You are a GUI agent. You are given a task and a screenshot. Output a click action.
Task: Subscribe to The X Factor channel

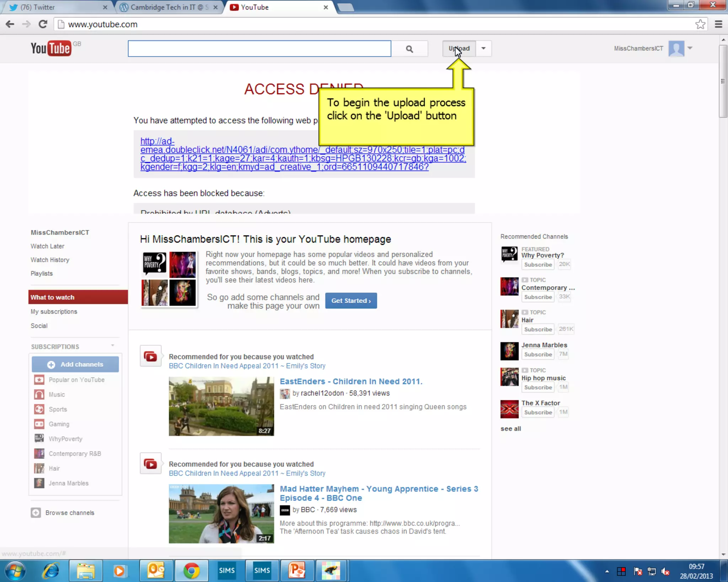[538, 412]
